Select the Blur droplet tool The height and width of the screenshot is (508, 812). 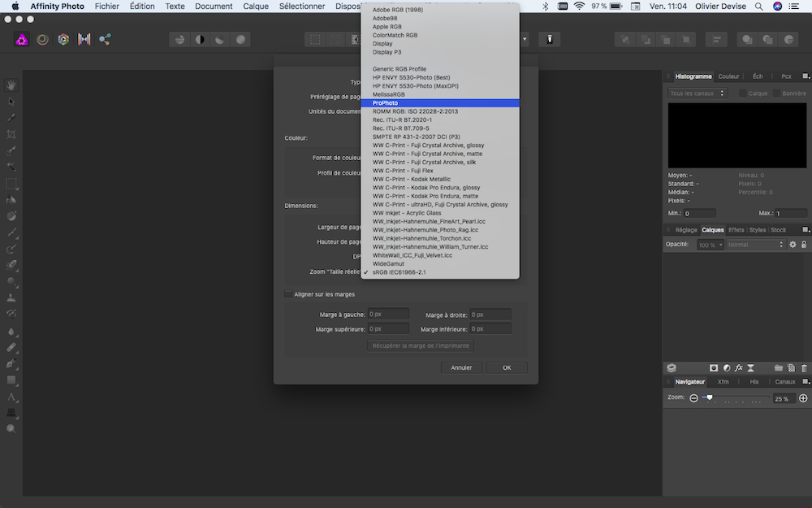[11, 332]
